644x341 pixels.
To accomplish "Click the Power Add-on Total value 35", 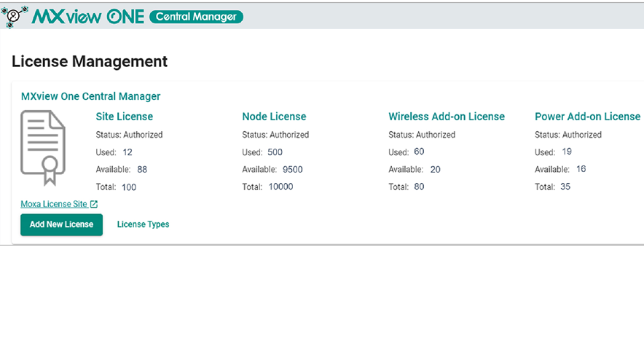I will (x=565, y=187).
